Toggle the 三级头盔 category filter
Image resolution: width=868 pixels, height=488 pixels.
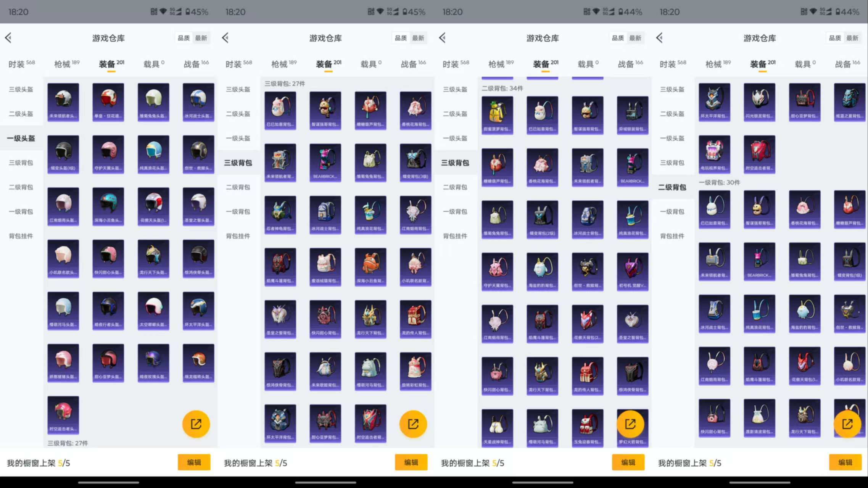pos(21,89)
